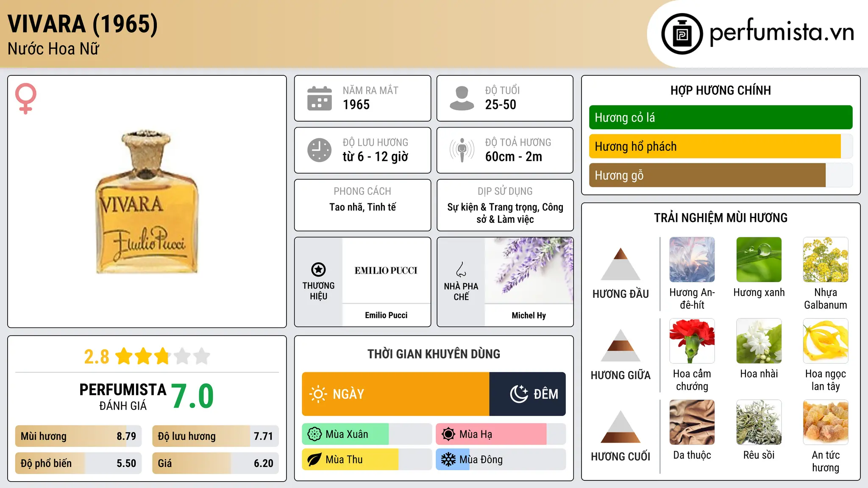This screenshot has height=488, width=868.
Task: Click the style text Tao nhã, Tinh tế
Action: tap(363, 207)
